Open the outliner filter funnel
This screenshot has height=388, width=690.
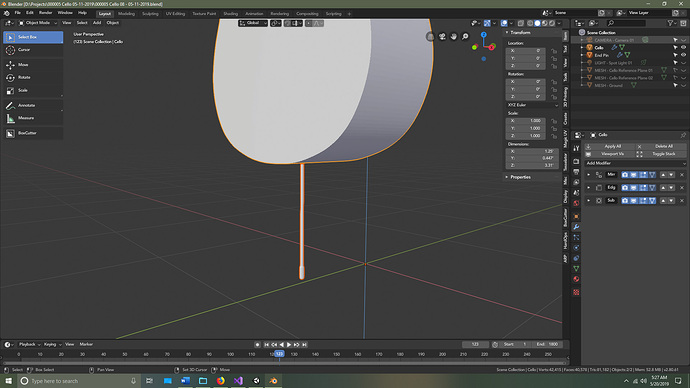(670, 23)
